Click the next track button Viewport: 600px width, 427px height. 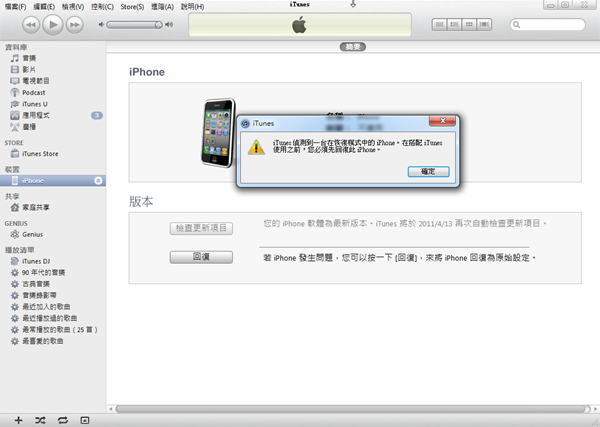point(75,25)
